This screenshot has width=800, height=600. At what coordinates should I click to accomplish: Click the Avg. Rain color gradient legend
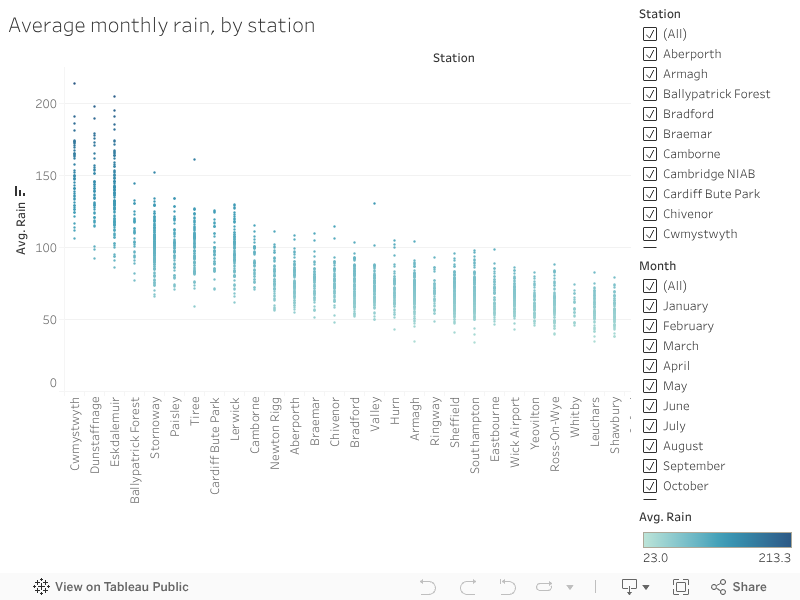point(717,540)
